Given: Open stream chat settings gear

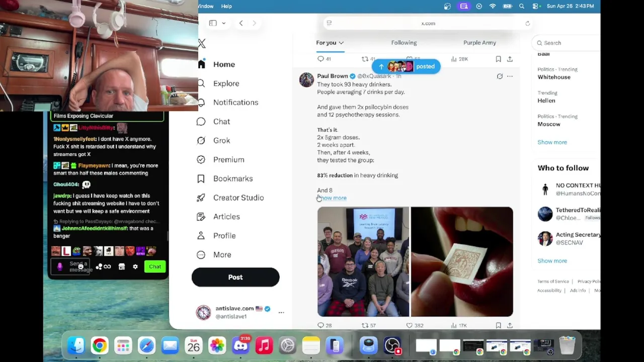Looking at the screenshot, I should (x=135, y=267).
